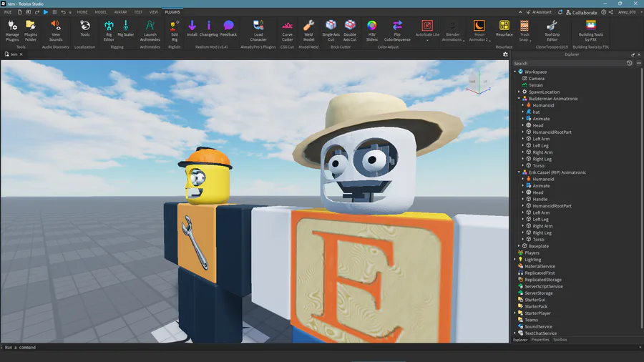This screenshot has width=644, height=362.
Task: Open the Load Character plugin
Action: (x=258, y=31)
